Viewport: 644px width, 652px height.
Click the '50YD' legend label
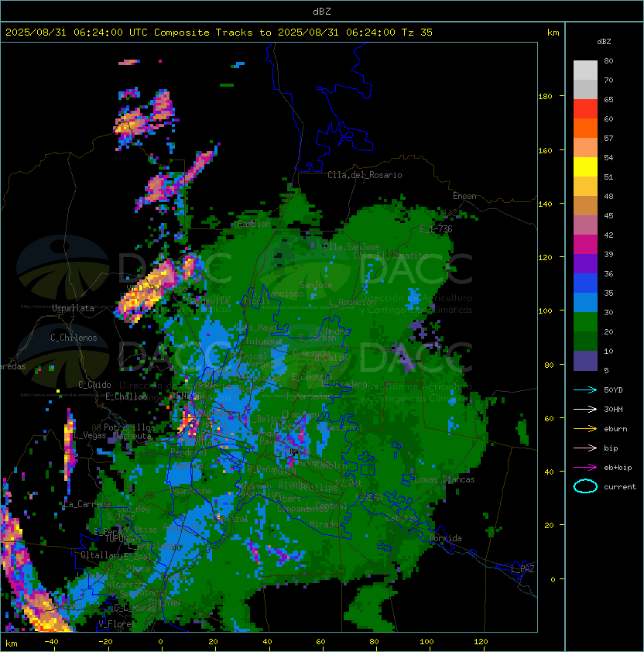[613, 389]
